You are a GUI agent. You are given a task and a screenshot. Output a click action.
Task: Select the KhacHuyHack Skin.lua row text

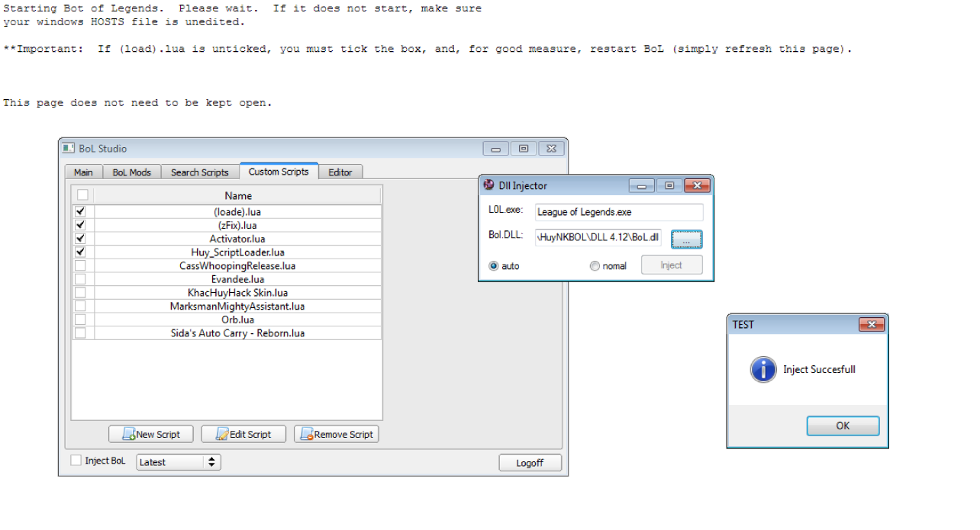point(238,293)
